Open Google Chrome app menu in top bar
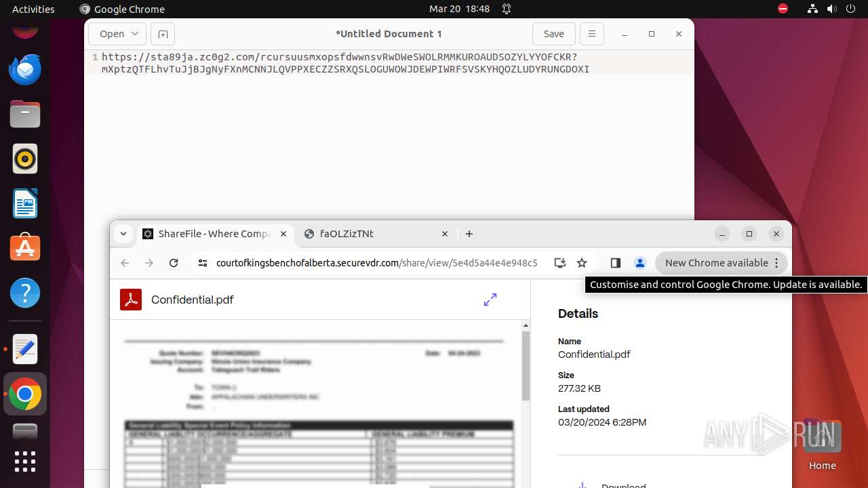The image size is (868, 488). pyautogui.click(x=122, y=9)
